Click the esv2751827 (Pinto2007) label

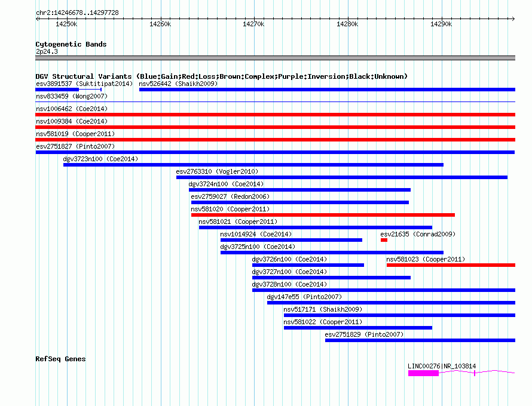[75, 146]
